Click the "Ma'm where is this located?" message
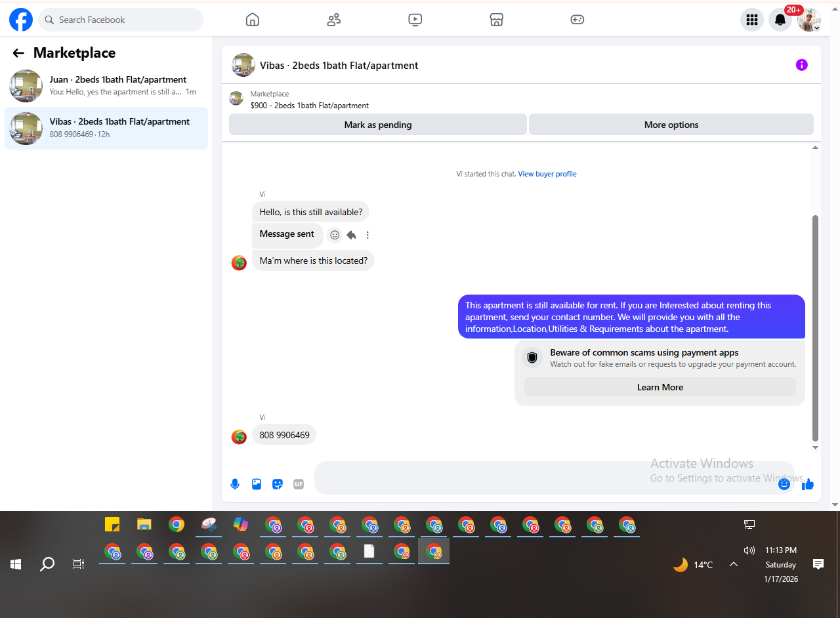The width and height of the screenshot is (840, 618). [x=314, y=260]
